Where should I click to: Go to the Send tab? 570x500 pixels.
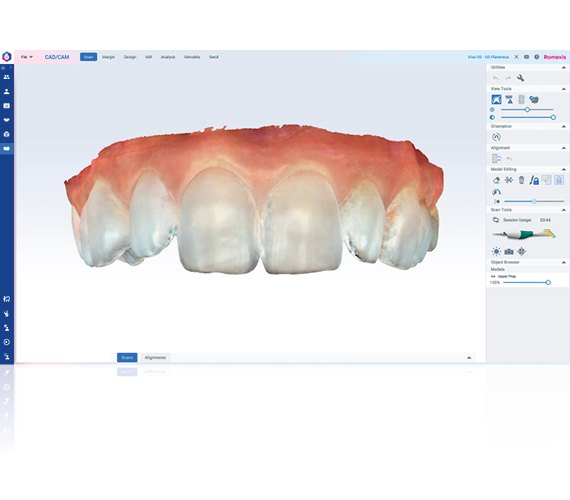[214, 57]
